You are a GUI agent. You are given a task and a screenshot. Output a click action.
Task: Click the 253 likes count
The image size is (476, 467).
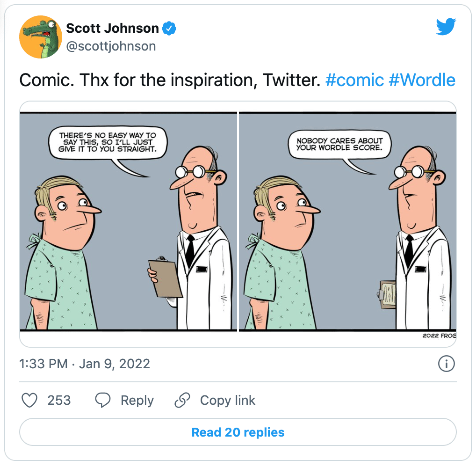59,400
